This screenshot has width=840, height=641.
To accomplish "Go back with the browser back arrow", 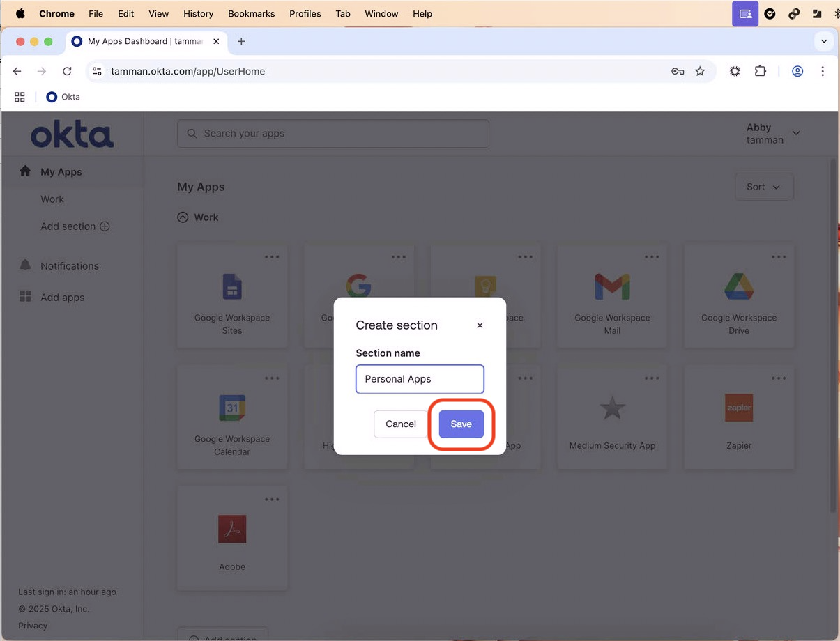I will pos(17,71).
